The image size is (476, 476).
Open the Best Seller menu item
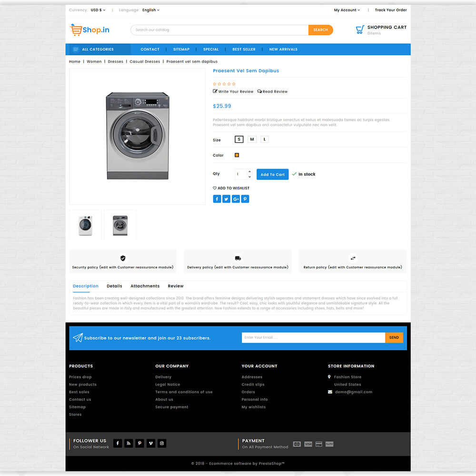(x=244, y=50)
